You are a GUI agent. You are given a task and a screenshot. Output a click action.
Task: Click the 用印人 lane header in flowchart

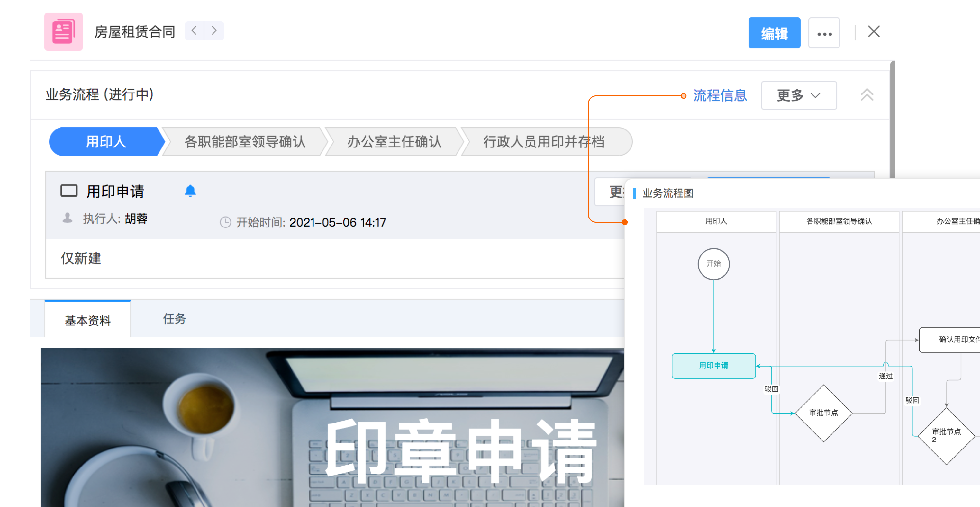[716, 221]
